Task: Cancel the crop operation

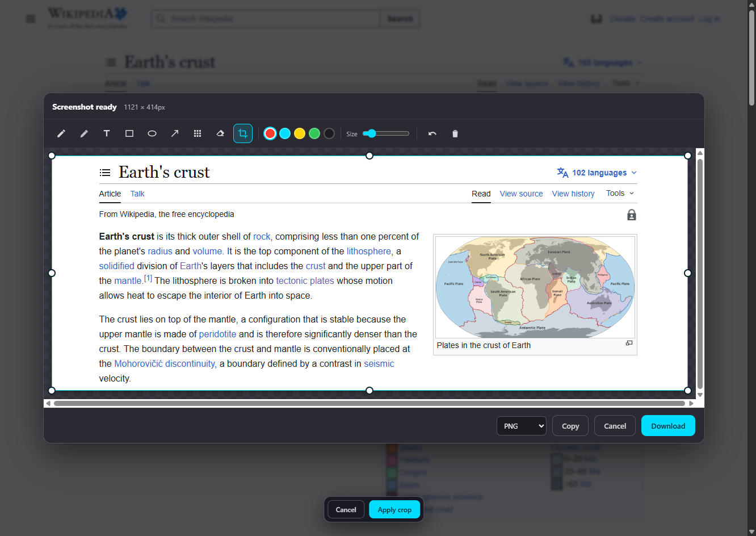Action: click(x=346, y=510)
